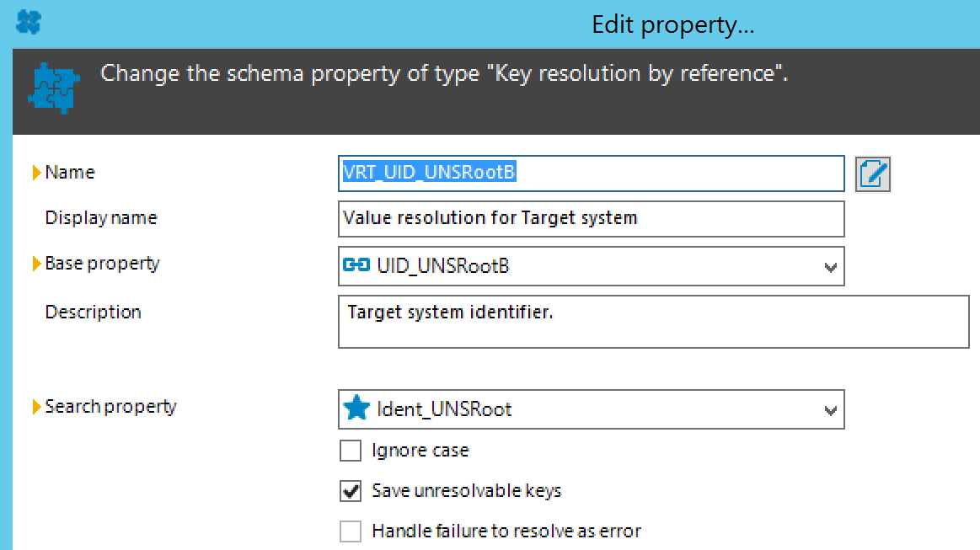
Task: Uncheck Save unresolvable keys checkbox
Action: pos(351,491)
